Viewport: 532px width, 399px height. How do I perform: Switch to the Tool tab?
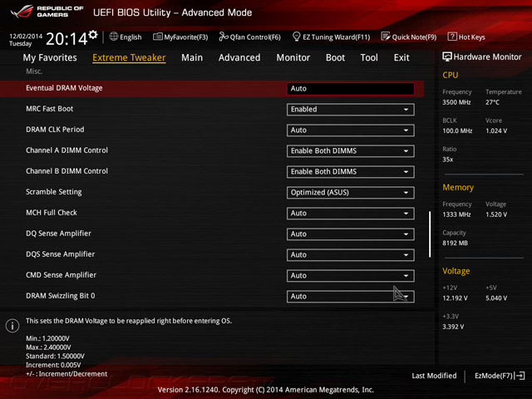[369, 57]
